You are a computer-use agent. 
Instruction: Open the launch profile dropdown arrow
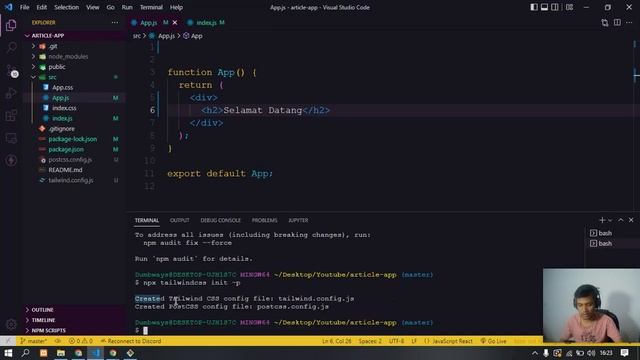pos(610,220)
